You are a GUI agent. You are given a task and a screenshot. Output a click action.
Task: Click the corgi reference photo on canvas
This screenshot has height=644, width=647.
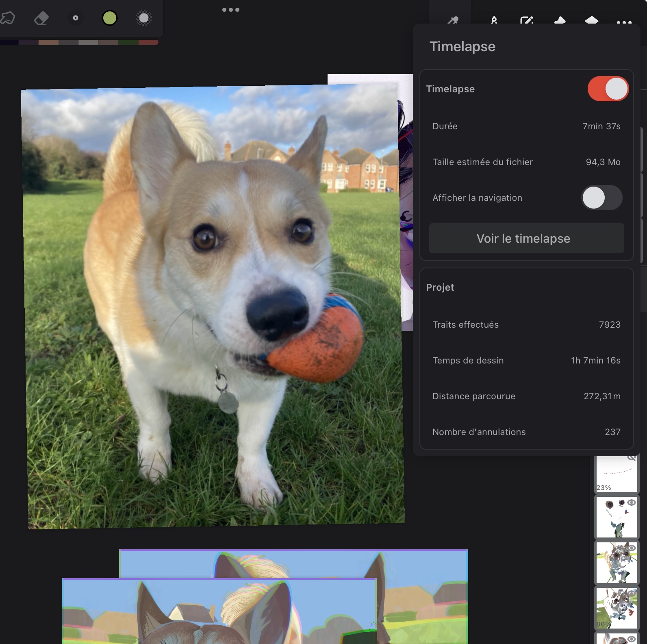coord(211,305)
